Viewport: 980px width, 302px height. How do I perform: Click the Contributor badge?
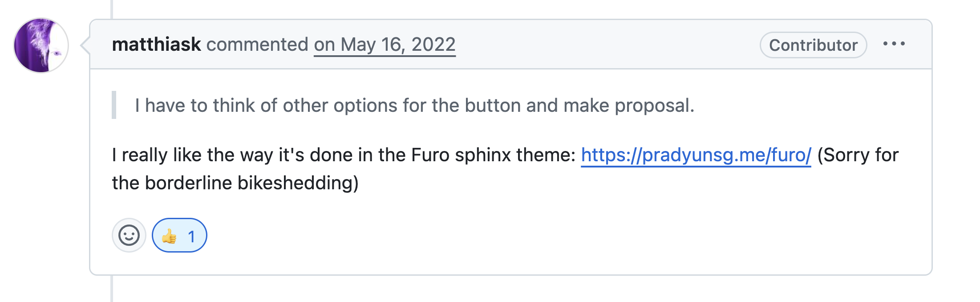pyautogui.click(x=813, y=45)
